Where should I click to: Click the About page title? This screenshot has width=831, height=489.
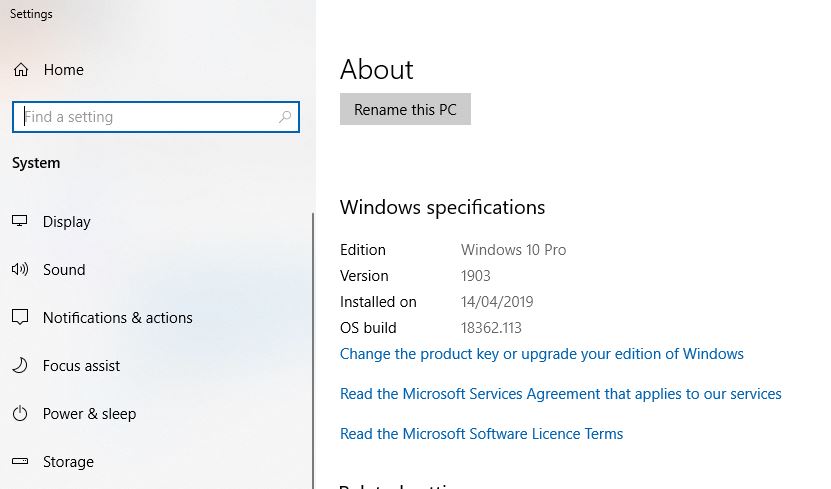[x=377, y=69]
